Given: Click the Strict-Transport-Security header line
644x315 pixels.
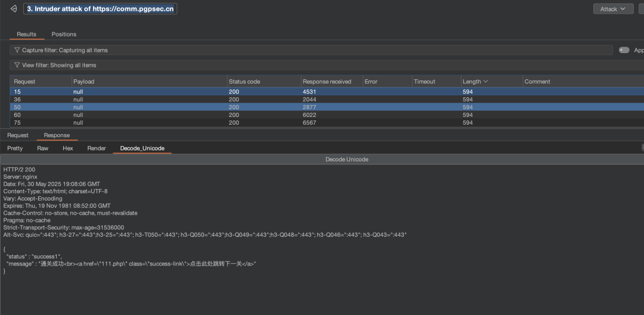Looking at the screenshot, I should [x=64, y=227].
